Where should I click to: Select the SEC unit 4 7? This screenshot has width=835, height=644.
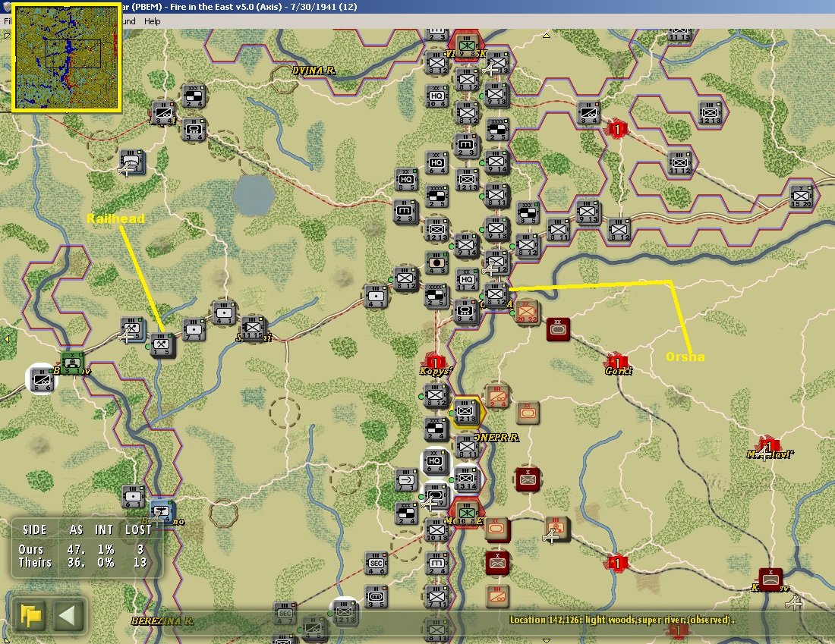click(285, 613)
